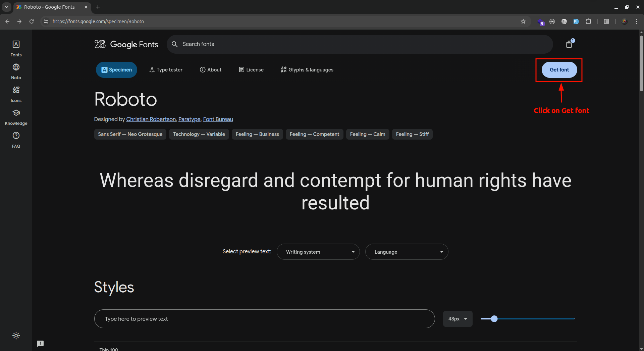Viewport: 644px width, 351px height.
Task: Click the Google Fonts logo
Action: pos(126,44)
